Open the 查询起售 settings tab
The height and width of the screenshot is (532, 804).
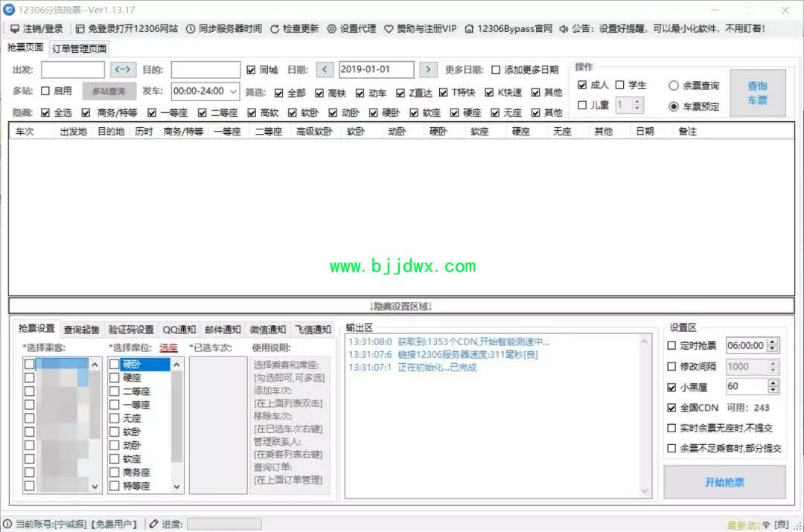click(82, 330)
